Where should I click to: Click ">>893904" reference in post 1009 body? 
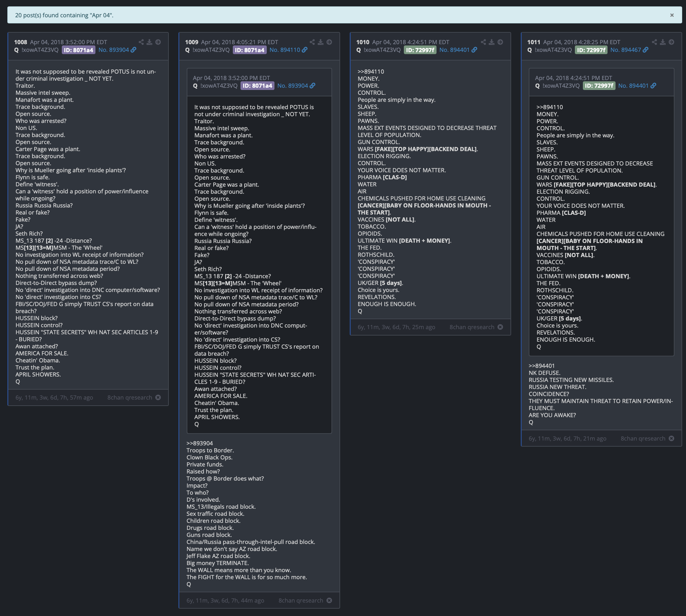200,443
